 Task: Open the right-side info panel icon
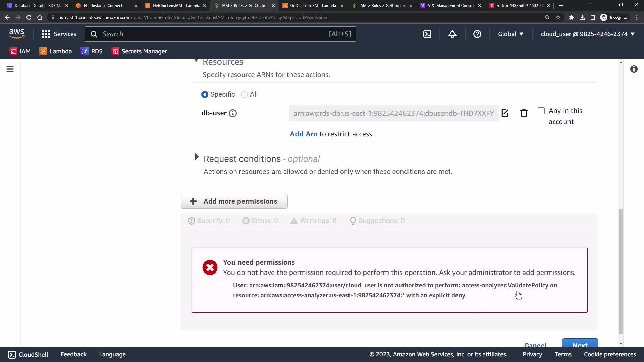pos(634,69)
